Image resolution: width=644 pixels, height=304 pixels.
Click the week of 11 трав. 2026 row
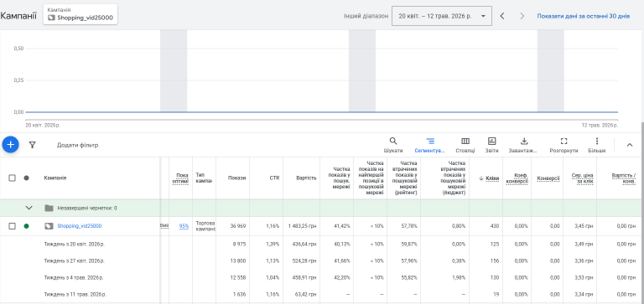click(75, 294)
